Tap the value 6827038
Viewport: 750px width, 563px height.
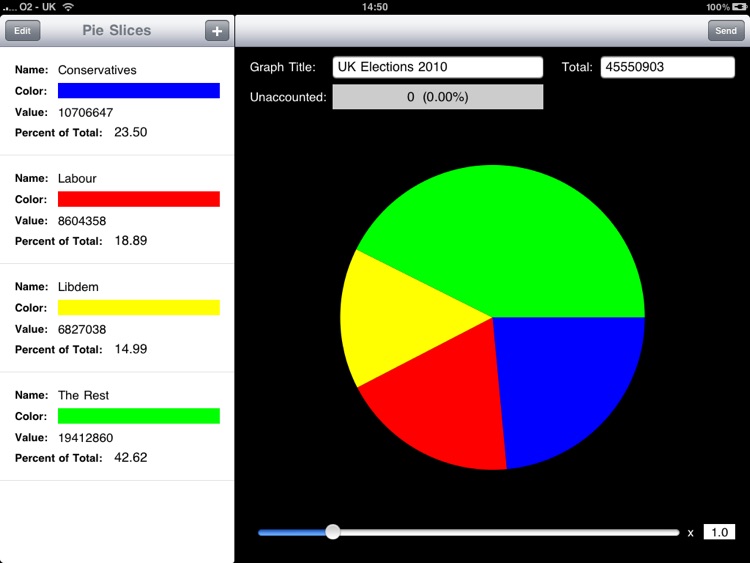[82, 330]
